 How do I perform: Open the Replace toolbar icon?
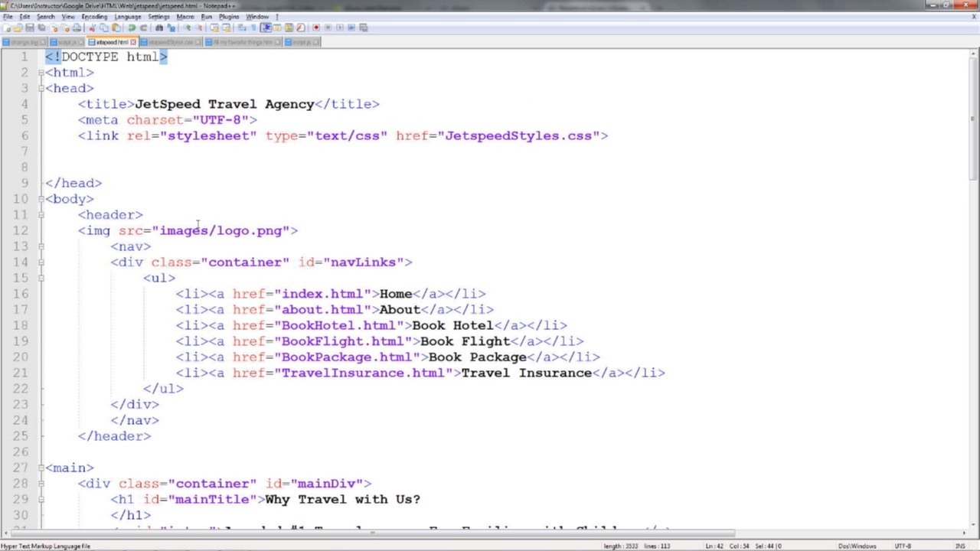(171, 28)
